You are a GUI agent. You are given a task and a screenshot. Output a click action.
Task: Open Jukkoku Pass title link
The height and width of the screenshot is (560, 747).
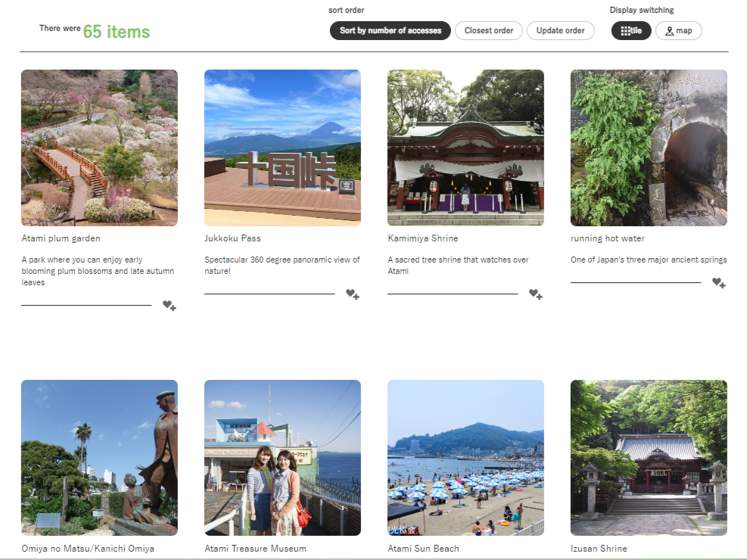click(x=232, y=238)
